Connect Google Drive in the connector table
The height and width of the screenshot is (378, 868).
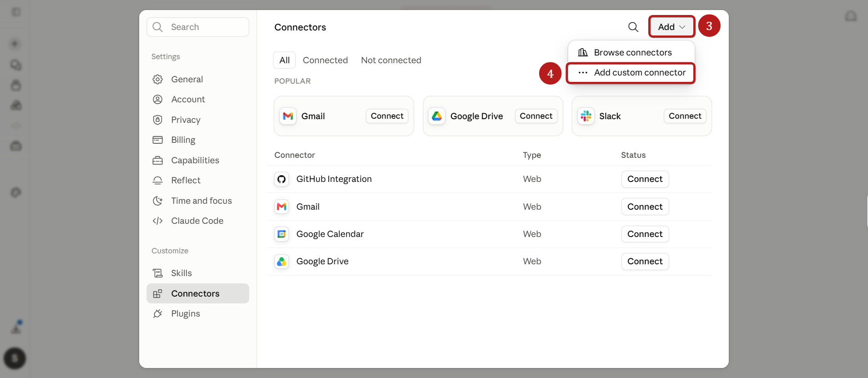coord(645,262)
